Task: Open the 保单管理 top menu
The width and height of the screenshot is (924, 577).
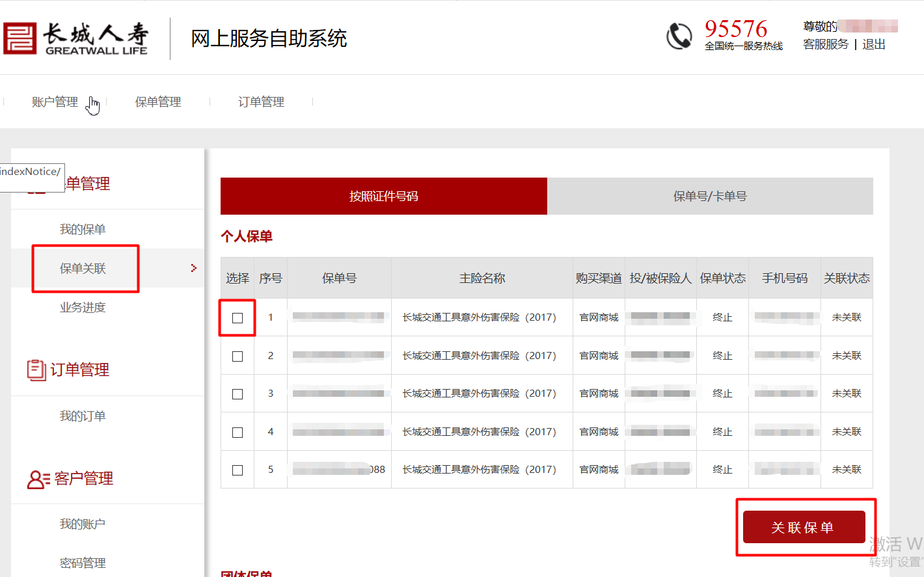Action: (158, 102)
